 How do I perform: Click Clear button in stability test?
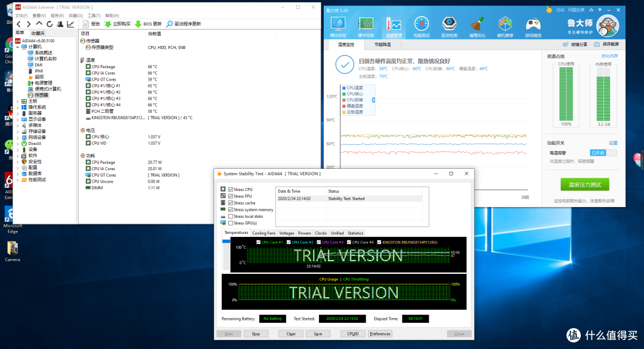tap(291, 334)
